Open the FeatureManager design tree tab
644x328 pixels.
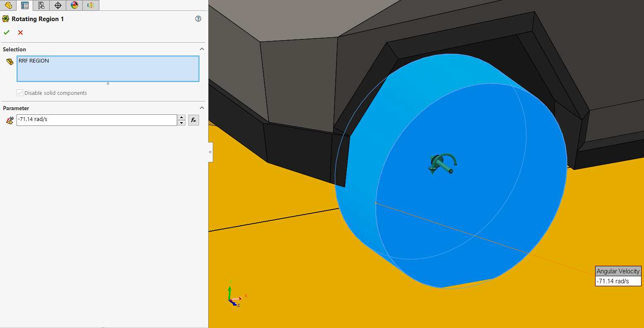[8, 5]
